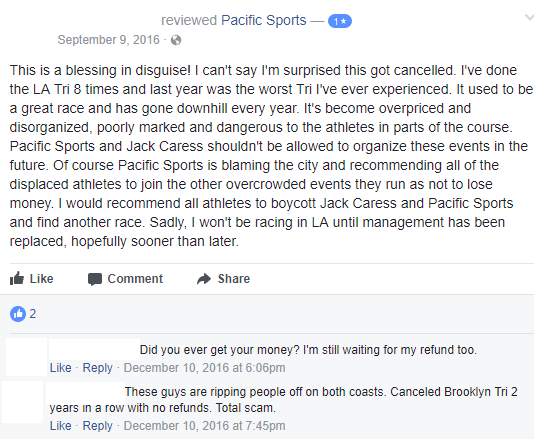Click the Comment button label

pos(135,279)
